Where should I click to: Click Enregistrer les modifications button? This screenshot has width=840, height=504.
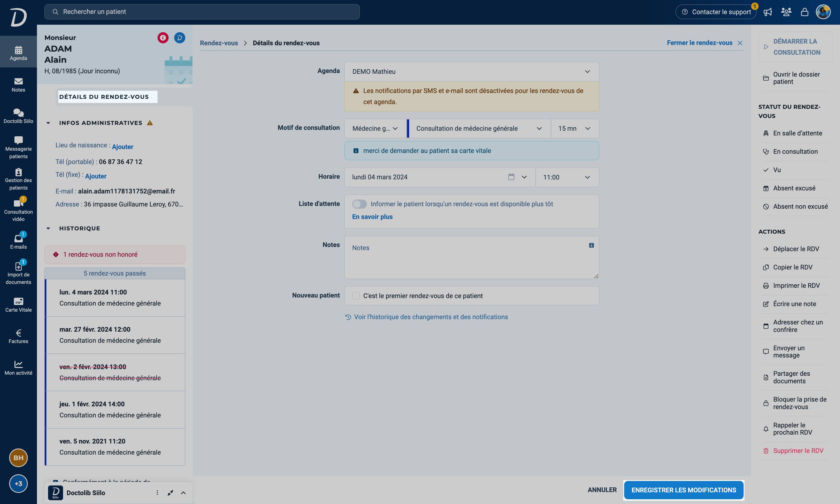(x=684, y=490)
